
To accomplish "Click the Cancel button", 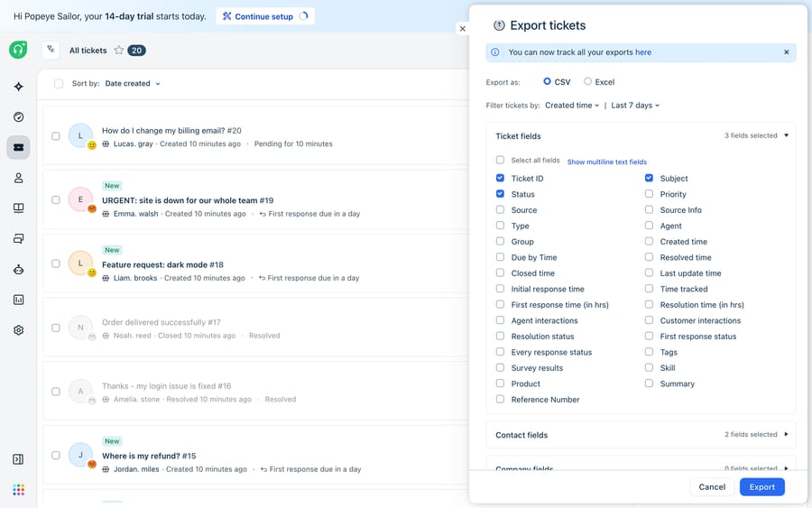I will 712,486.
